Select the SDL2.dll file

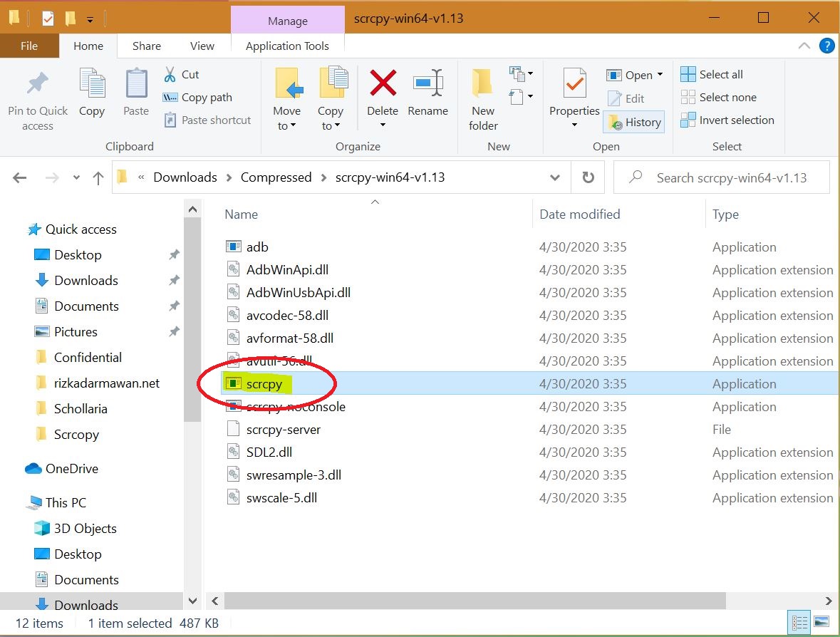click(269, 452)
